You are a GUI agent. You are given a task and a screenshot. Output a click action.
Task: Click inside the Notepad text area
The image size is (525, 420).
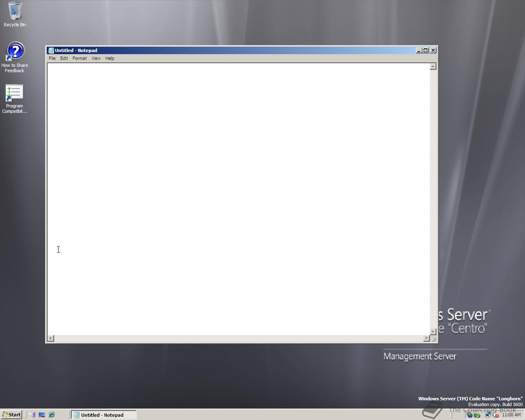click(238, 199)
